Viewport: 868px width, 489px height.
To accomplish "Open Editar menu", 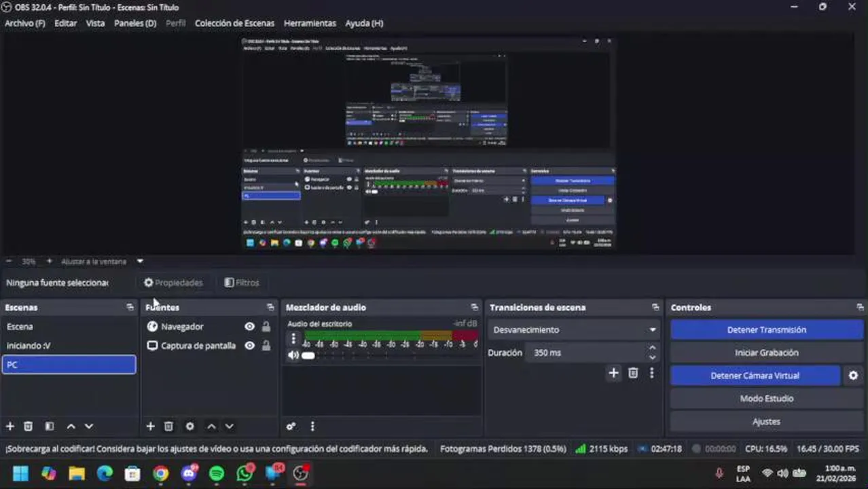I will (66, 23).
